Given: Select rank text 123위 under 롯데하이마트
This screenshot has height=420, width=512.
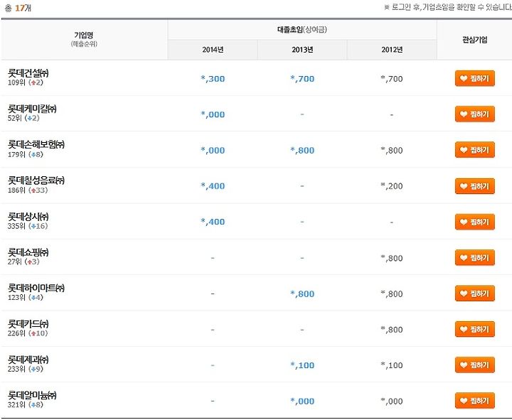Looking at the screenshot, I should (x=16, y=297).
